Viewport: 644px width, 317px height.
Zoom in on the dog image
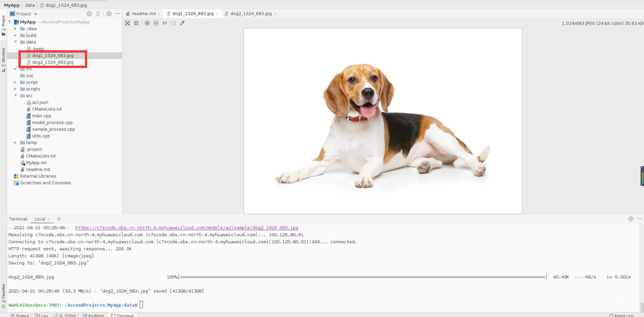(x=147, y=23)
